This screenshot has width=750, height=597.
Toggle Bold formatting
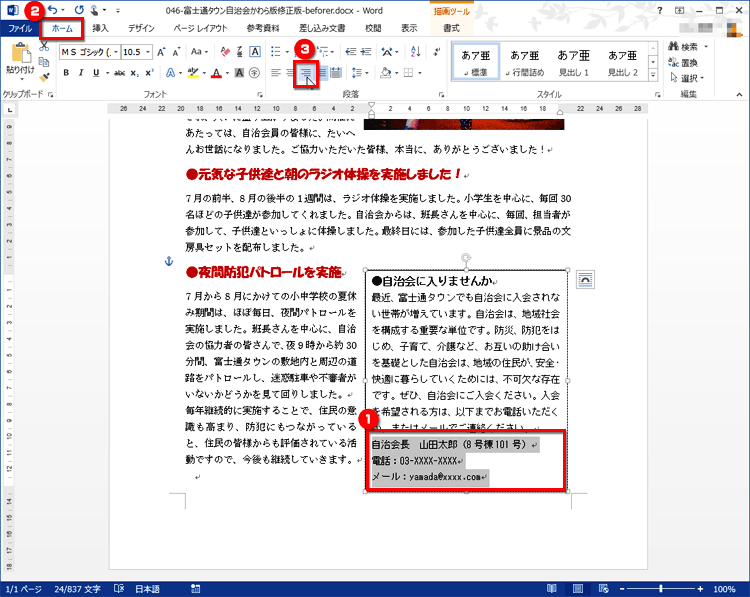66,73
